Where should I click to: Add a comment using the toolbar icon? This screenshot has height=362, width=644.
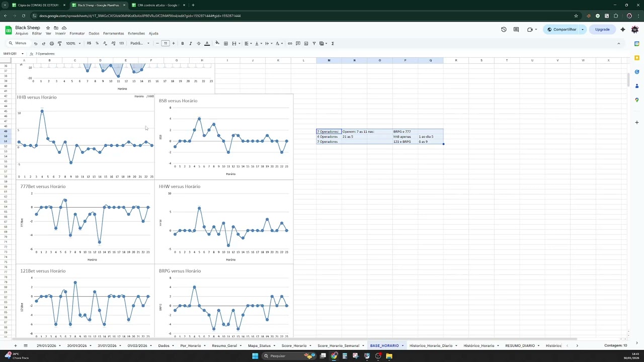[298, 43]
